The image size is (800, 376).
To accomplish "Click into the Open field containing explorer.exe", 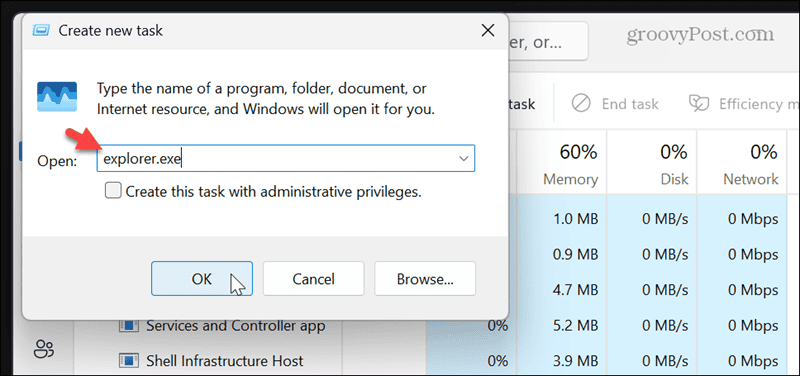I will click(x=286, y=159).
